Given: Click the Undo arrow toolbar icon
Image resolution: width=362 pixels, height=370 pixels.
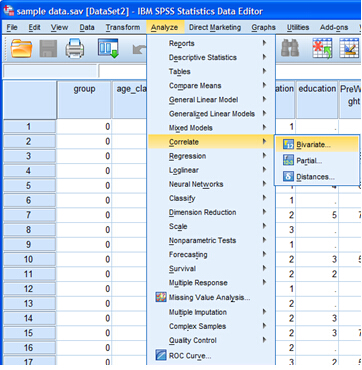Looking at the screenshot, I should [139, 49].
